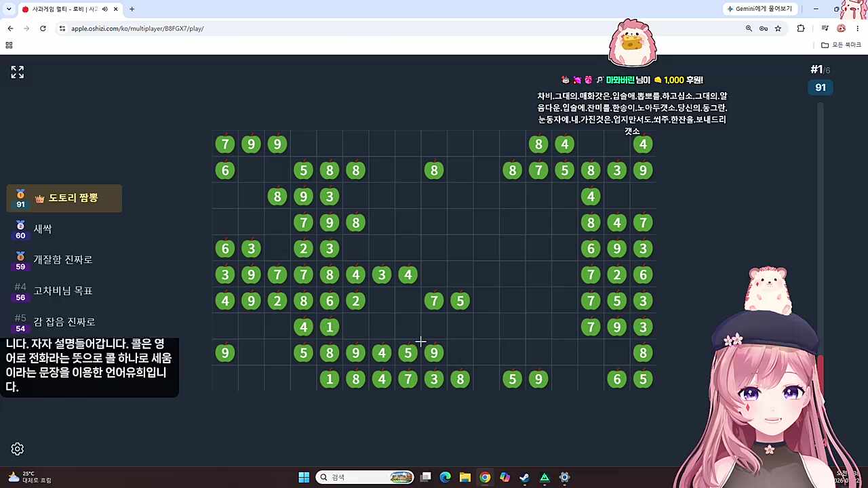Open the apps grid in bookmarks bar
This screenshot has height=488, width=868.
click(9, 45)
